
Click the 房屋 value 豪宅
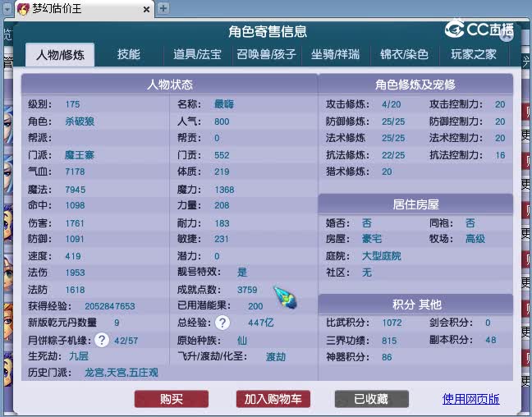(372, 239)
